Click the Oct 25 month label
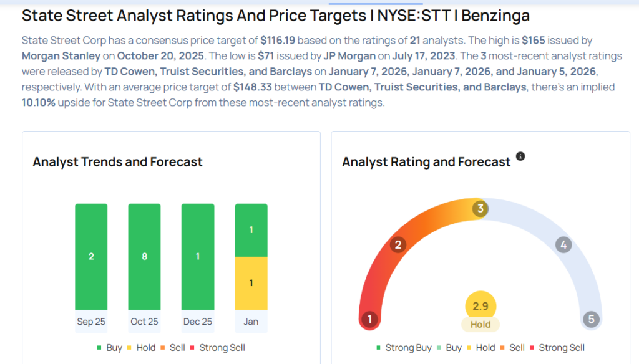 [x=144, y=322]
